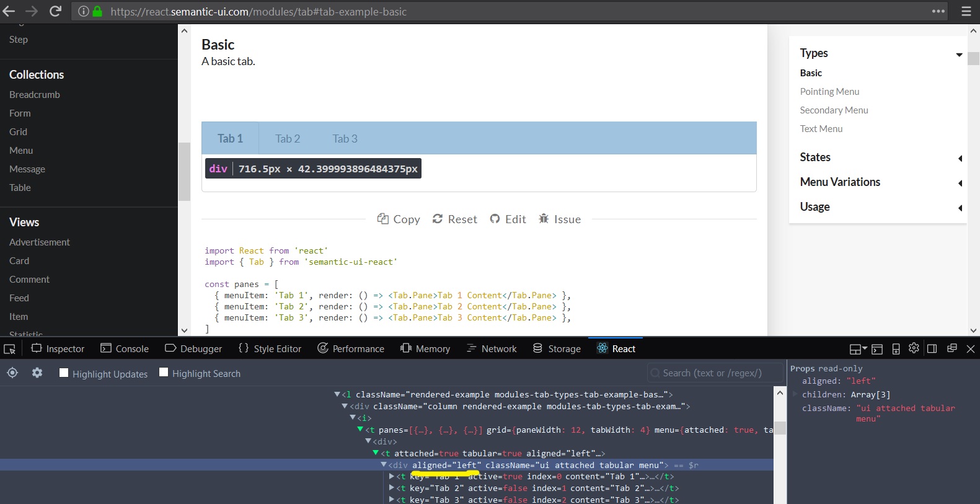Open the Console devtools tab
980x504 pixels.
tap(125, 349)
